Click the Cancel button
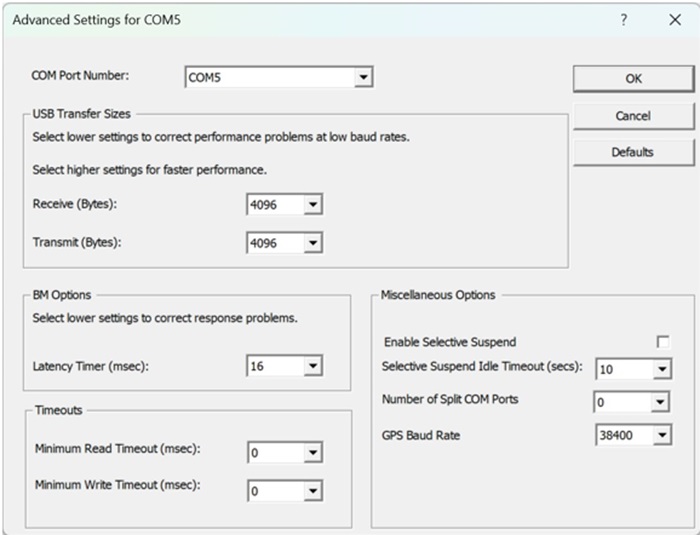Screen dimensions: 700x535 point(632,116)
